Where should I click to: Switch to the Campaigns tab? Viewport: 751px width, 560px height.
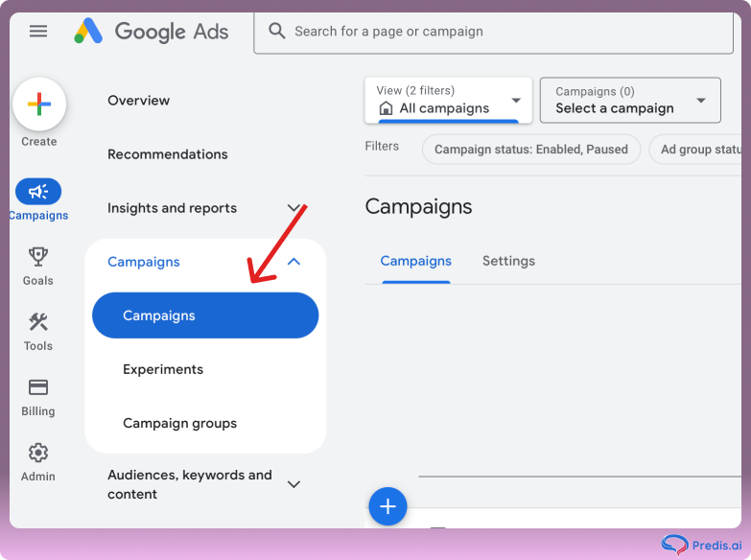pyautogui.click(x=415, y=261)
